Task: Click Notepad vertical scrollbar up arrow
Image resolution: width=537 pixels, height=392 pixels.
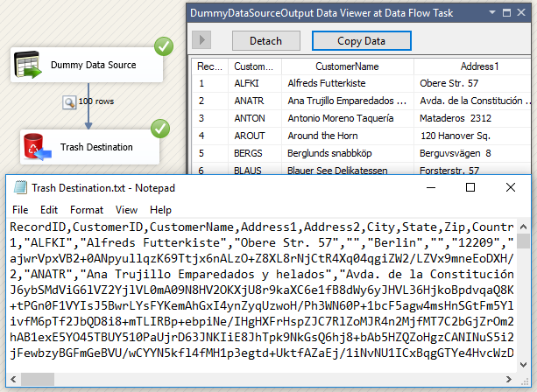Action: point(523,227)
